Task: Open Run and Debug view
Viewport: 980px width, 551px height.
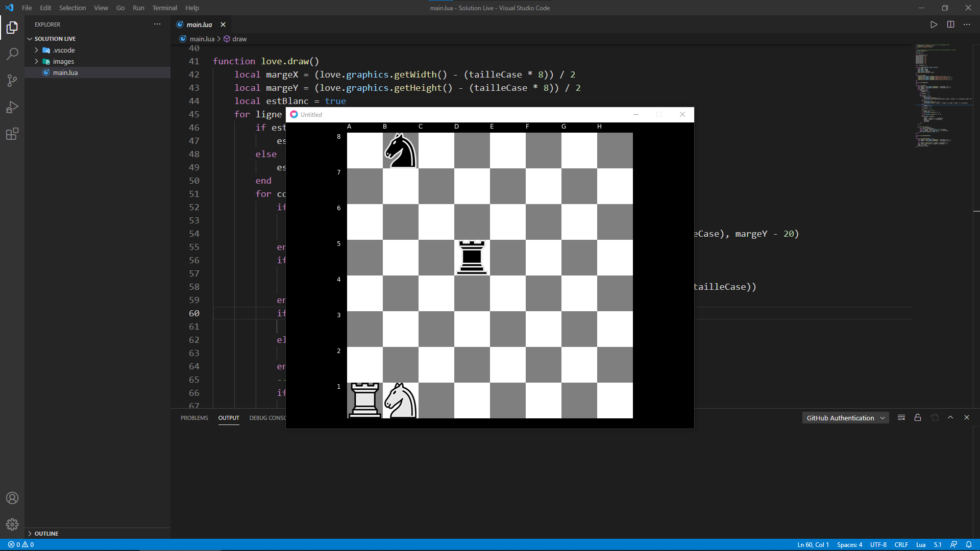Action: click(x=12, y=107)
